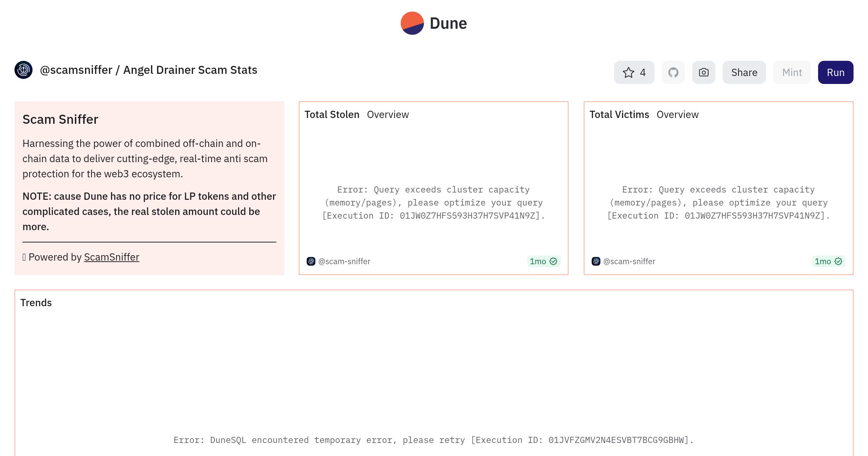
Task: Open the scamsniffer profile avatar
Action: tap(24, 70)
